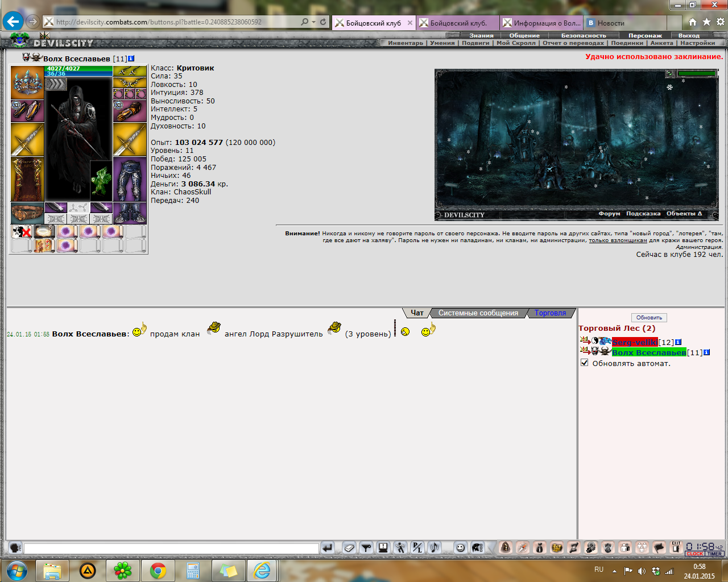
Task: Click the group of people icon
Action: 642,548
